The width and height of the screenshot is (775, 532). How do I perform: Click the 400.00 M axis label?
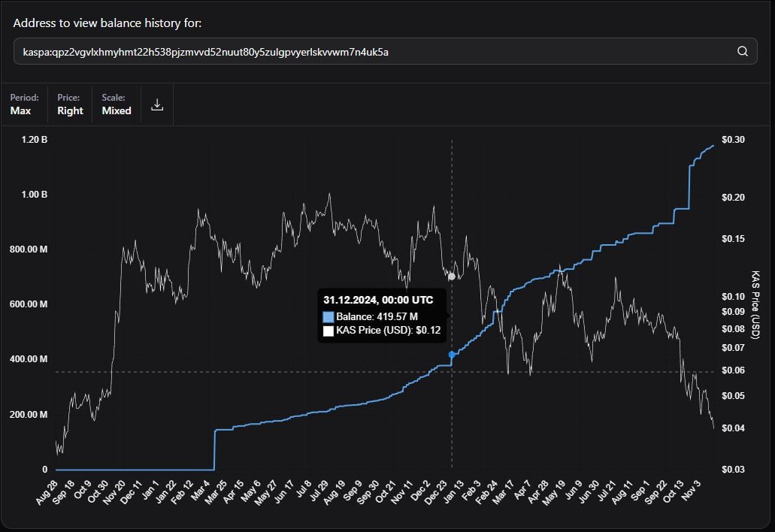(x=29, y=359)
